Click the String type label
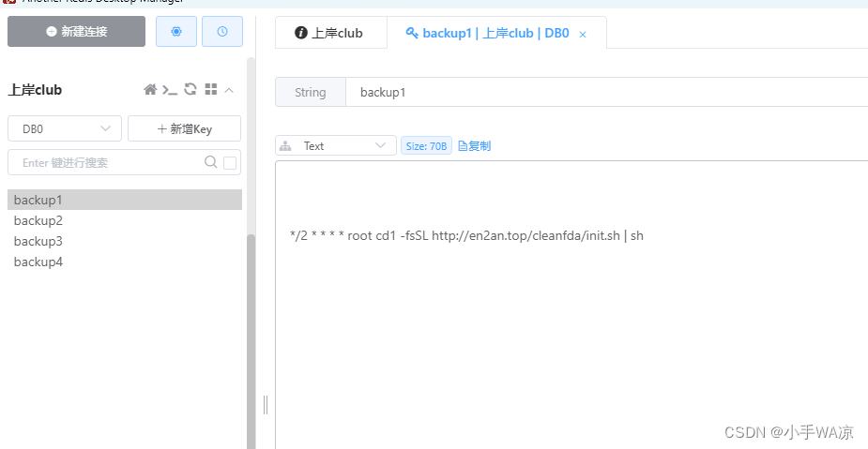 pyautogui.click(x=311, y=92)
